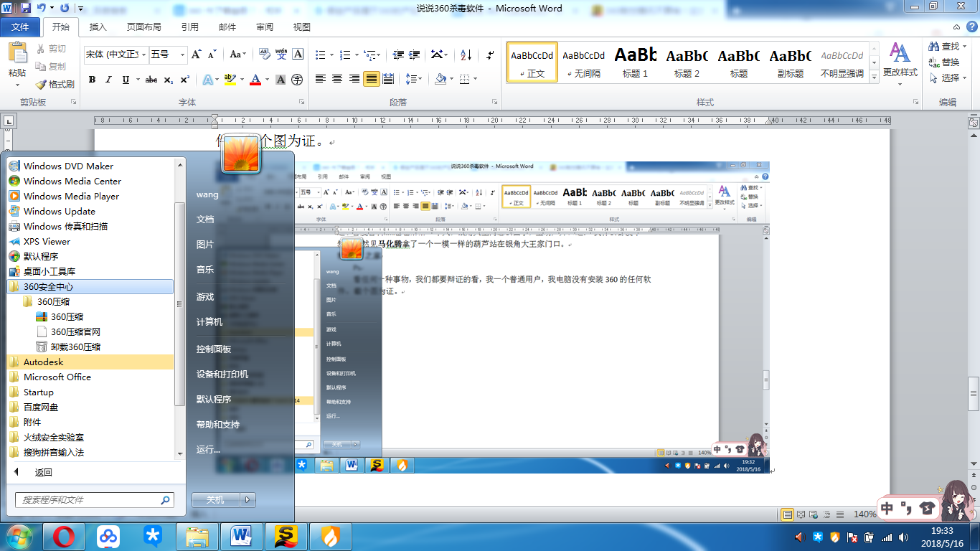Open the font name dropdown (宋体)
Screen dimensions: 980x551
pos(144,55)
